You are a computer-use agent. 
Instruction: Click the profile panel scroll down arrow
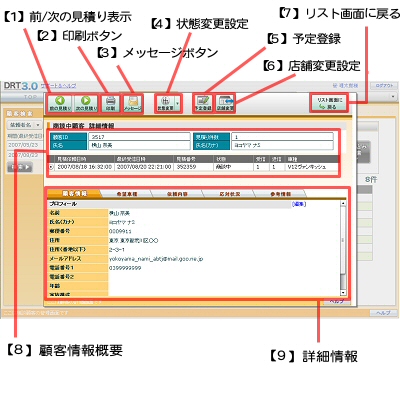343,293
